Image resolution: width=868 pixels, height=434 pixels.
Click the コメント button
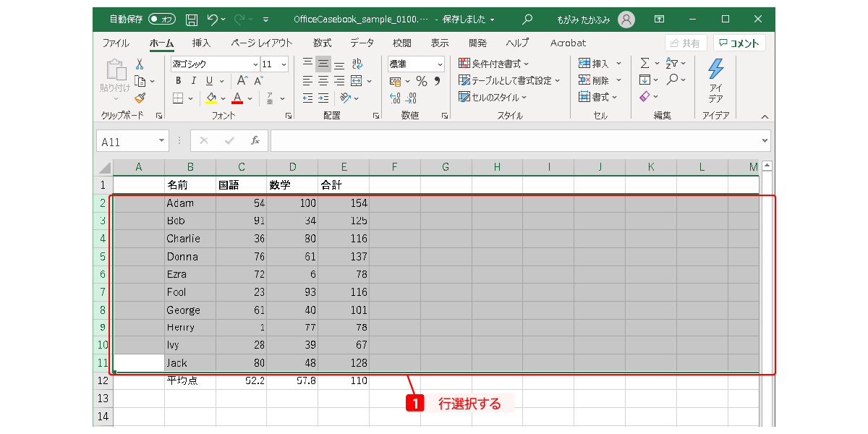739,43
